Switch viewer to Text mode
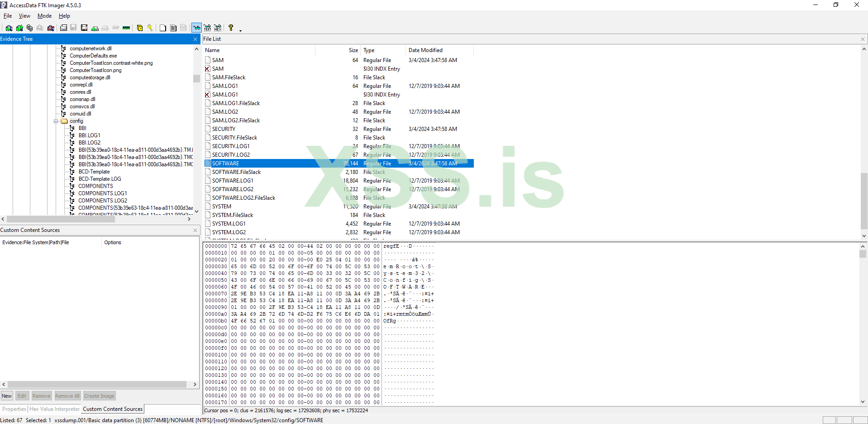The height and width of the screenshot is (424, 868). [207, 28]
